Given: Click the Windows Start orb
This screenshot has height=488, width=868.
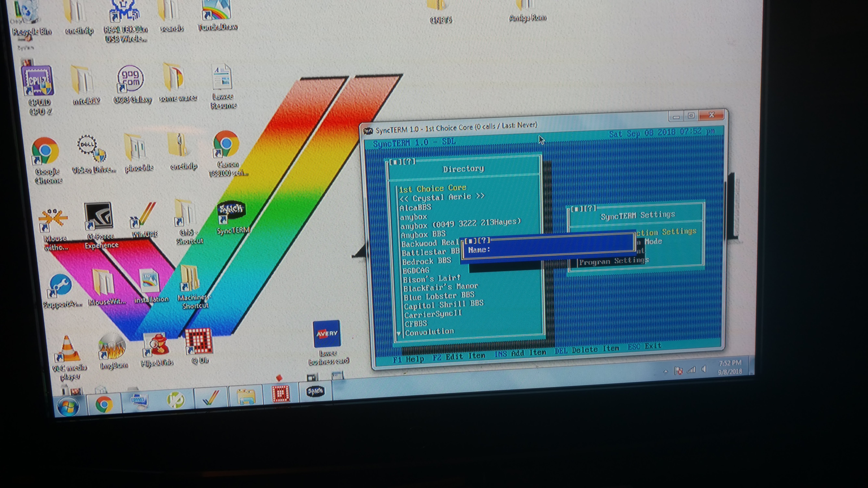Looking at the screenshot, I should click(68, 407).
